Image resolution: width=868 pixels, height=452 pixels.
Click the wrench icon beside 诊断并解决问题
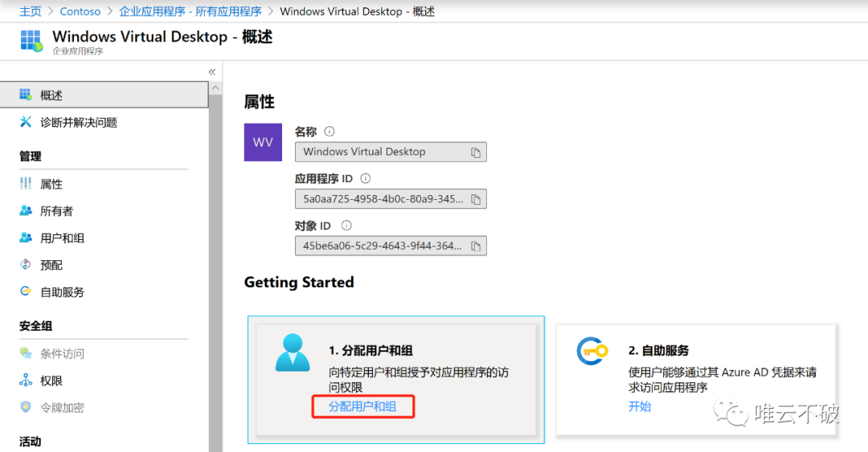pyautogui.click(x=26, y=122)
